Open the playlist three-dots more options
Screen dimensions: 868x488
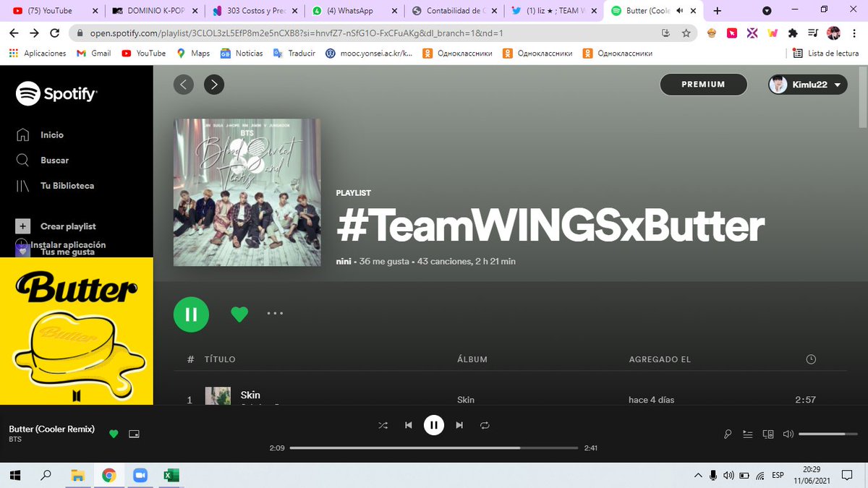(x=275, y=314)
